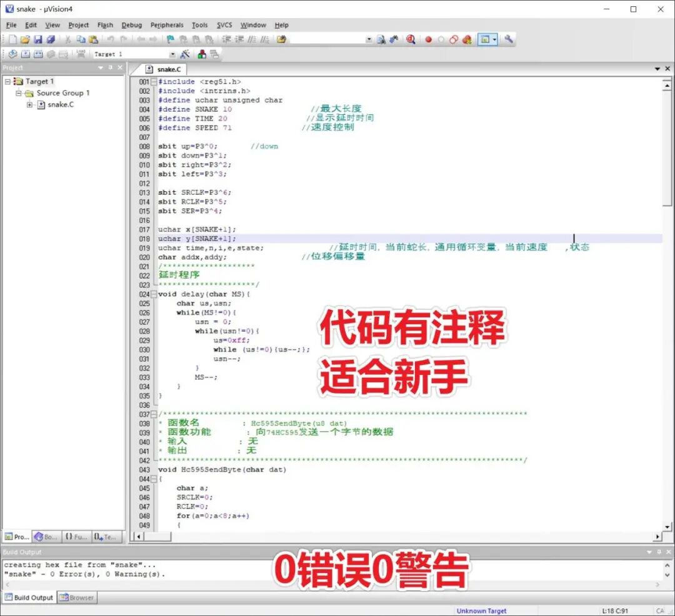Start debug session magnifier icon
This screenshot has width=675, height=616.
pyautogui.click(x=411, y=39)
